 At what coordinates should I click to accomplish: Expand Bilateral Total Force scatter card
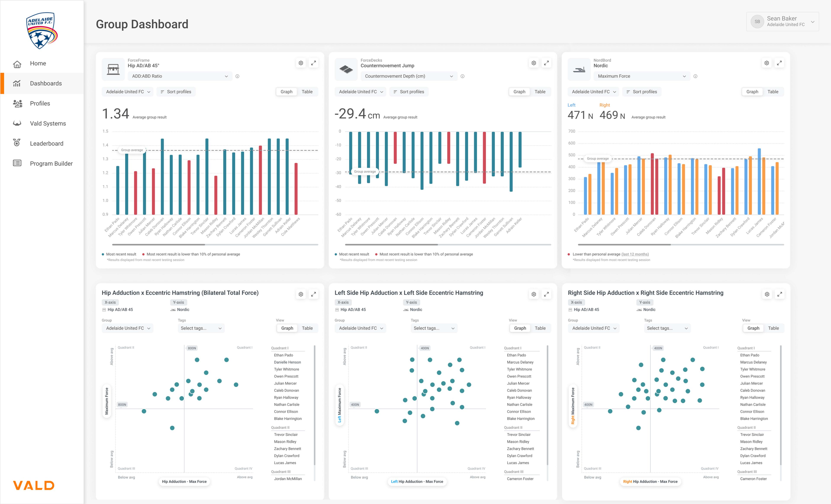(x=314, y=294)
